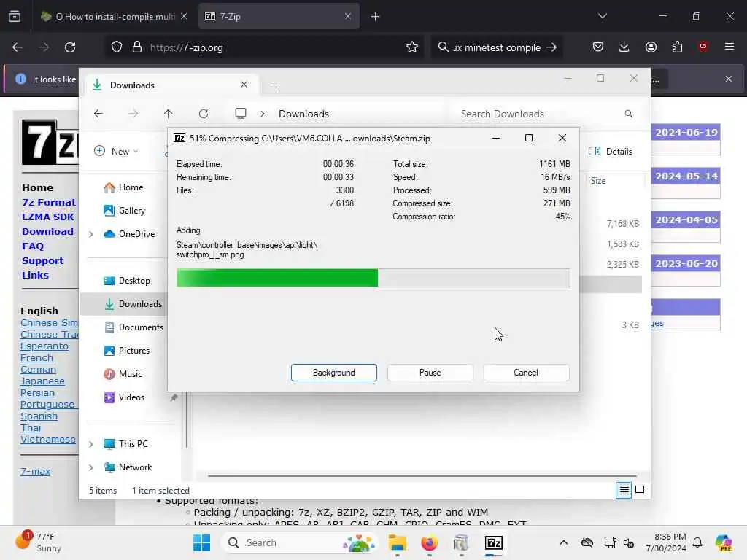Open the New dropdown in Explorer
This screenshot has height=560, width=747.
pyautogui.click(x=117, y=151)
